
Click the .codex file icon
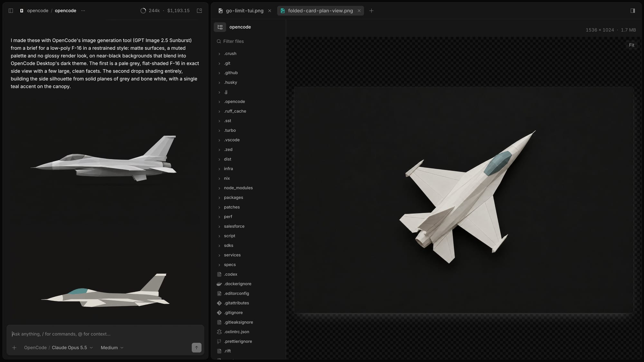pos(219,274)
